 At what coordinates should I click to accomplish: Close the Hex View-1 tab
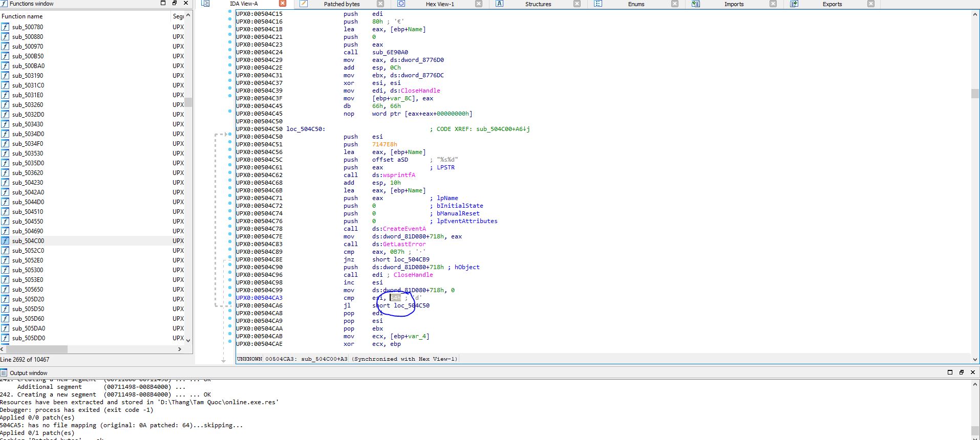click(479, 4)
